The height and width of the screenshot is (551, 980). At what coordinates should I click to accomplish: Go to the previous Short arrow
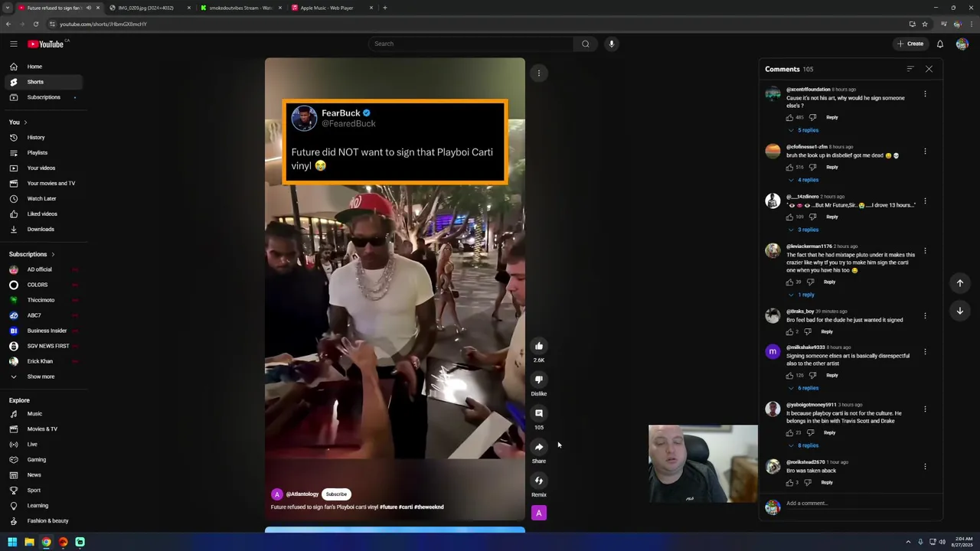click(959, 283)
